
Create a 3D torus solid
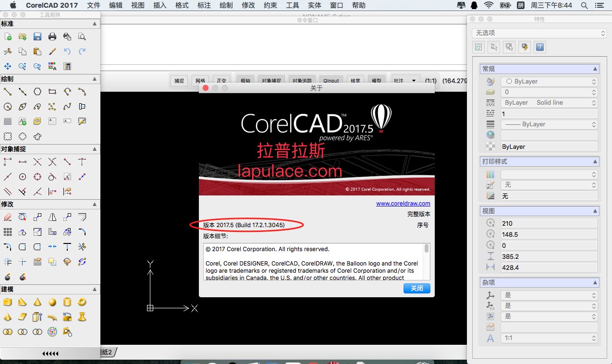point(82,303)
